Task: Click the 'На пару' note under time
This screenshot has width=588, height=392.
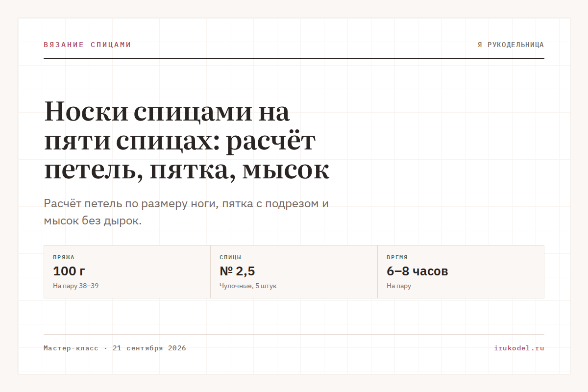Action: 399,286
